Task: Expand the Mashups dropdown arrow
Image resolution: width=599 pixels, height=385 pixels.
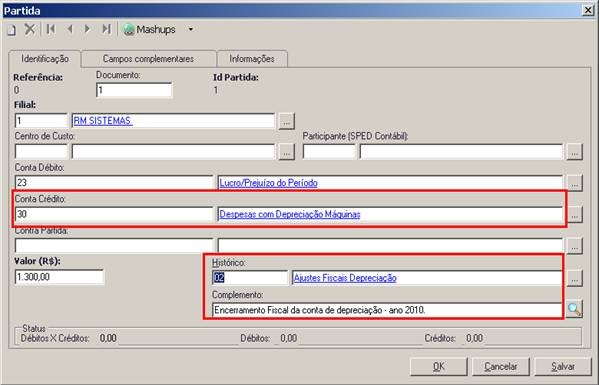Action: (x=191, y=29)
